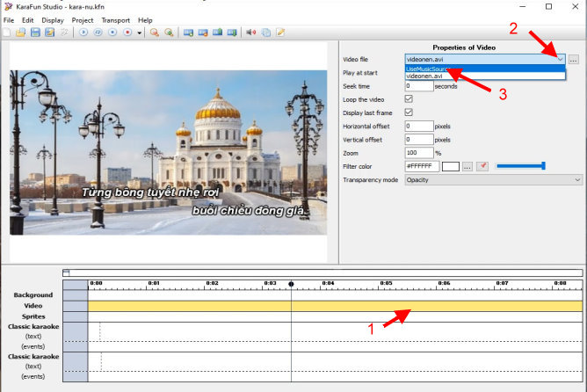Screen dimensions: 587x392
Task: Toggle the Display last frame checkbox
Action: click(409, 113)
